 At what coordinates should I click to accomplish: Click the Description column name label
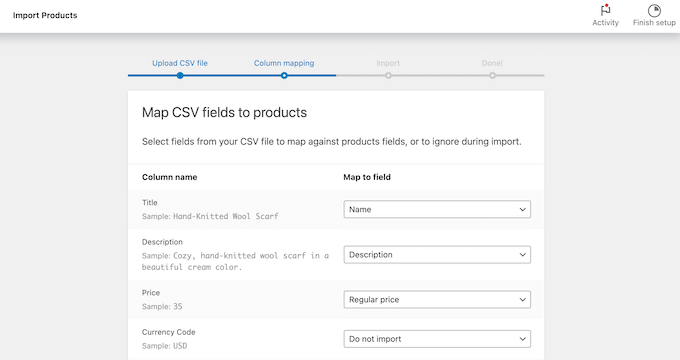click(x=162, y=242)
